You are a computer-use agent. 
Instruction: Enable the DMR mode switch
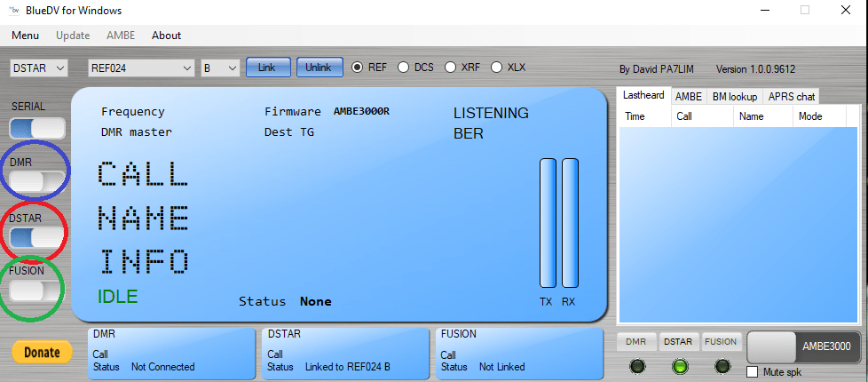coord(36,182)
